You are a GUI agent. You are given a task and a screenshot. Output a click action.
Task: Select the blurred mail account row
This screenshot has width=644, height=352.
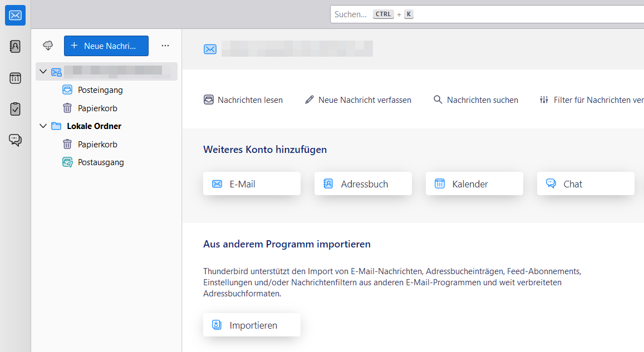click(107, 71)
